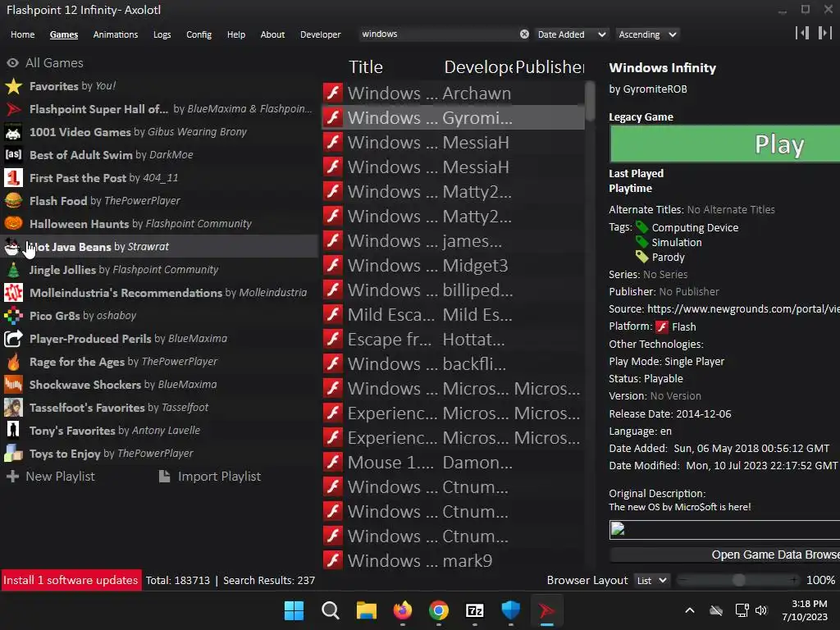Toggle All Games eye icon view
840x630 pixels.
point(13,62)
